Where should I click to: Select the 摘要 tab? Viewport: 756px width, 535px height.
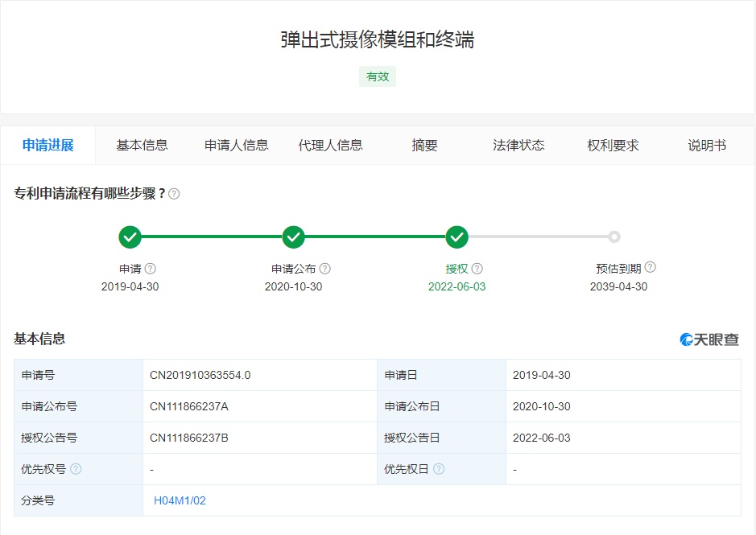424,145
